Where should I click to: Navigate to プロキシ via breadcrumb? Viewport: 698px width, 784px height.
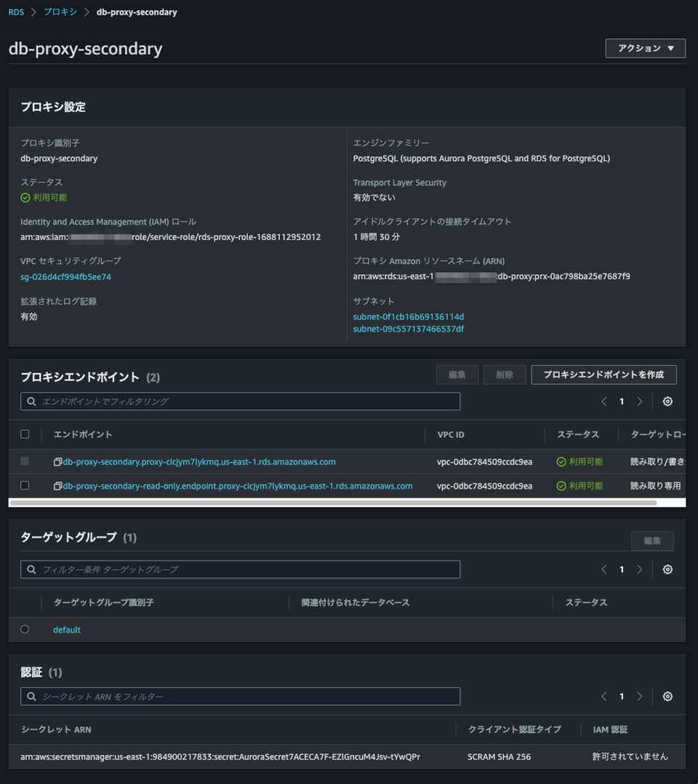click(60, 12)
